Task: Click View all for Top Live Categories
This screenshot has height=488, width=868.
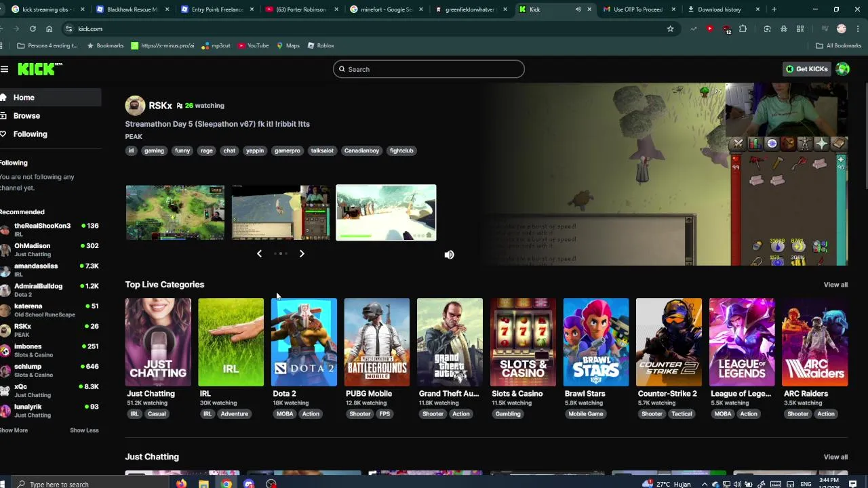Action: point(835,285)
